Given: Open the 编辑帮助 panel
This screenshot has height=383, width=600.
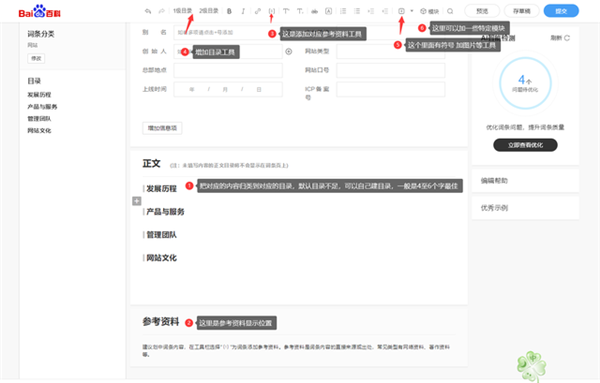Looking at the screenshot, I should click(x=525, y=181).
